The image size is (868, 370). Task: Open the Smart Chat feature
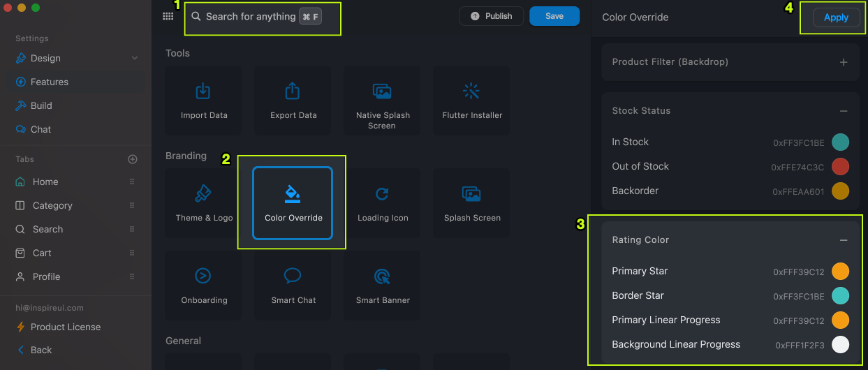pos(293,285)
